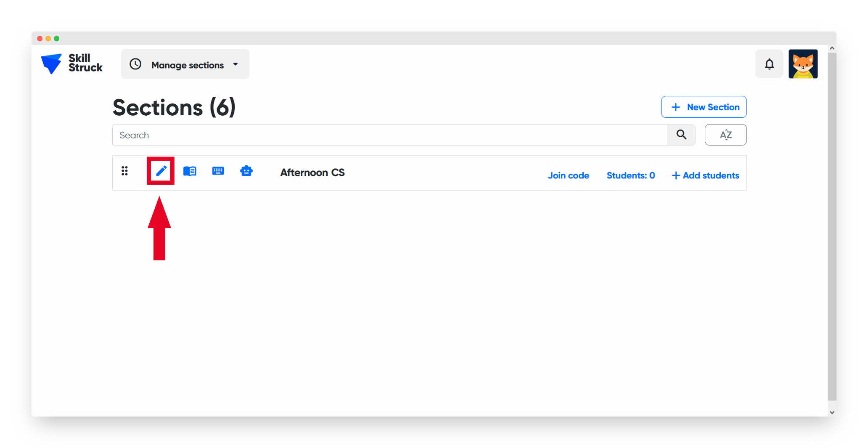Toggle alphabetical A-Z sorting
This screenshot has width=868, height=448.
tap(725, 135)
